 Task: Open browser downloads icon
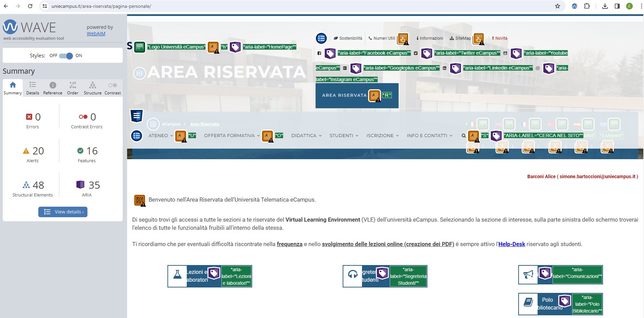pyautogui.click(x=605, y=6)
